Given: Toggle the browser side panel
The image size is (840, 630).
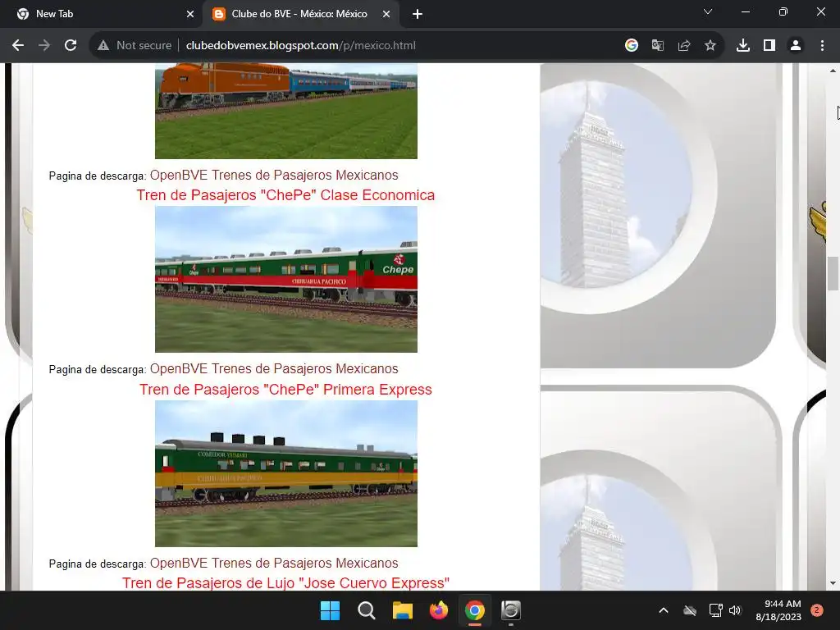Looking at the screenshot, I should point(769,46).
